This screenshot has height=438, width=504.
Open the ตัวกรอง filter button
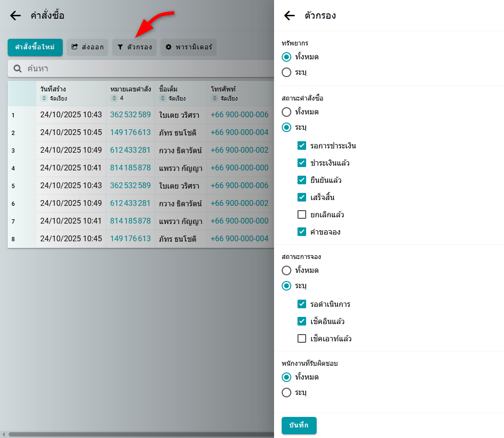[x=135, y=47]
